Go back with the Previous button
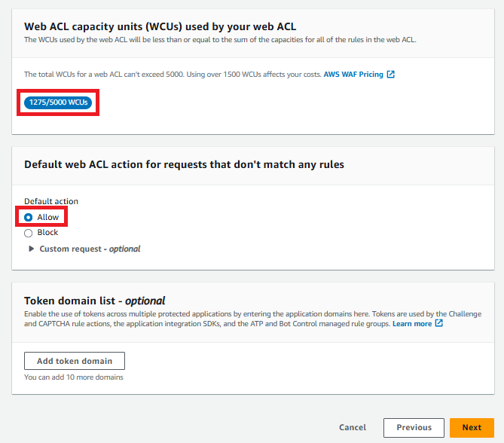504x443 pixels. coord(414,428)
